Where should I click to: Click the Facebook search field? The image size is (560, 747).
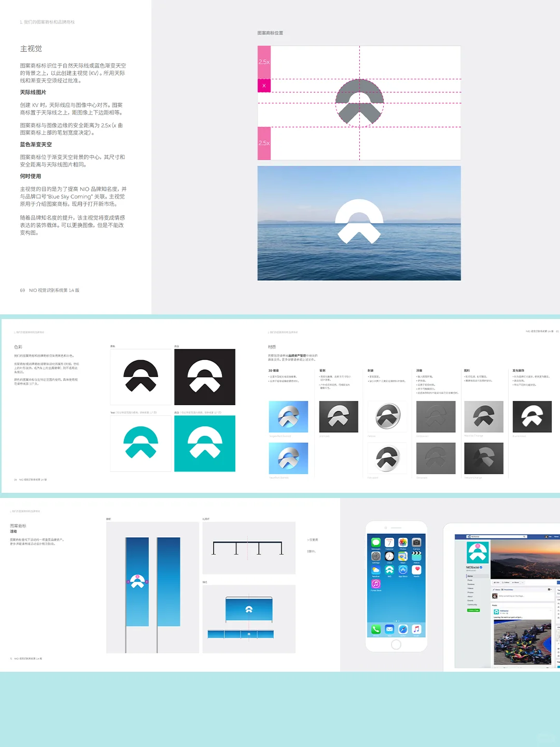click(499, 536)
